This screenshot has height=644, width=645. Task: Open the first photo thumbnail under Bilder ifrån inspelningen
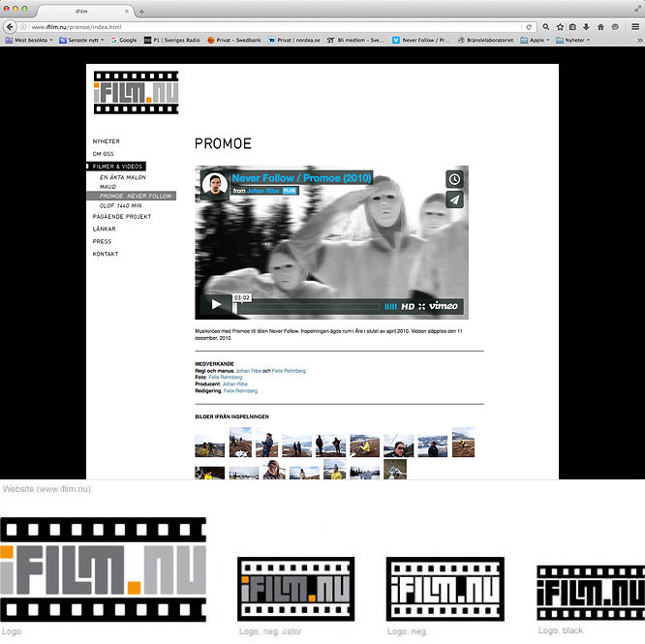point(209,445)
